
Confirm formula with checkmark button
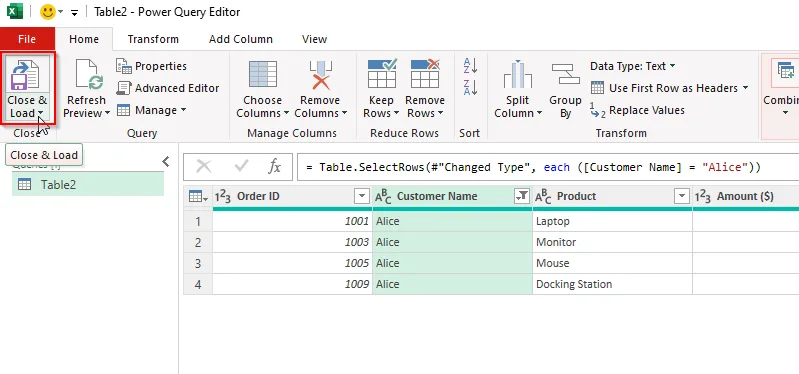[242, 166]
